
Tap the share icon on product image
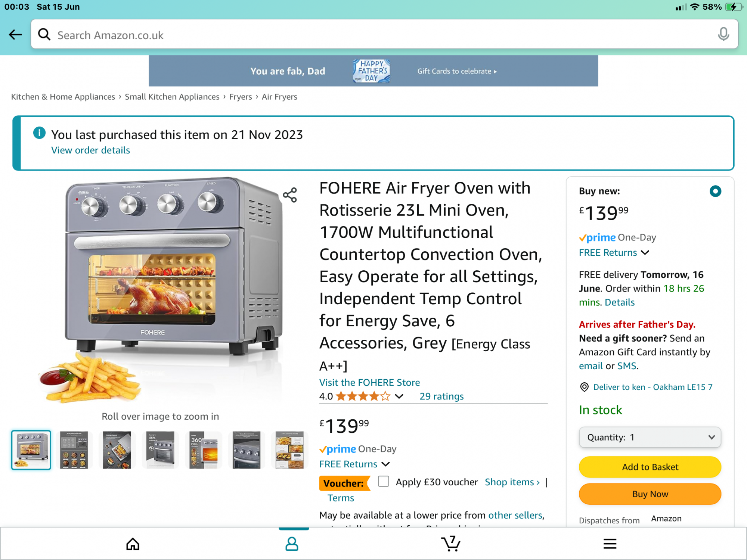pos(290,195)
